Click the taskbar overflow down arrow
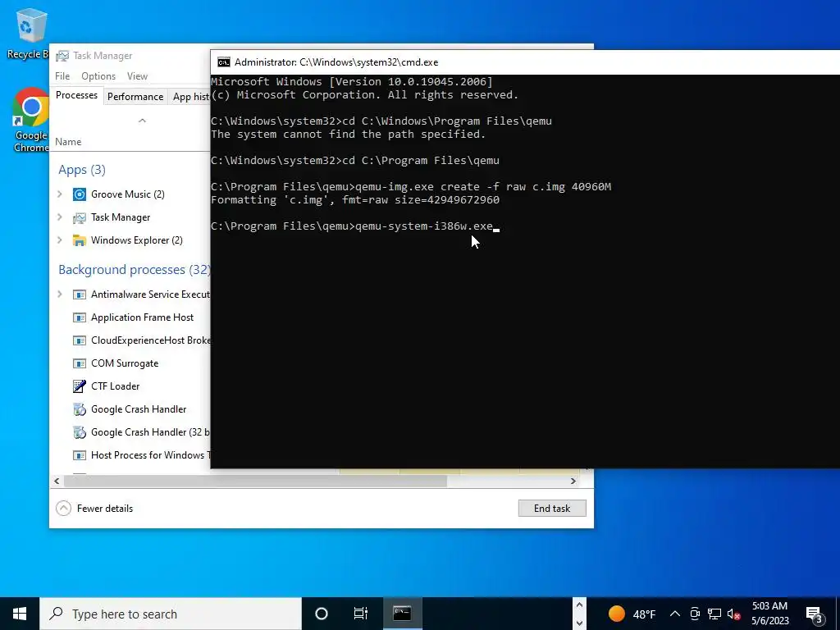840x630 pixels. coord(579,623)
